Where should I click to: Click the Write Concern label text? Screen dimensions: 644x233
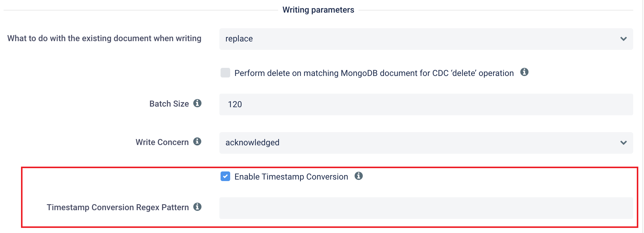pos(162,142)
